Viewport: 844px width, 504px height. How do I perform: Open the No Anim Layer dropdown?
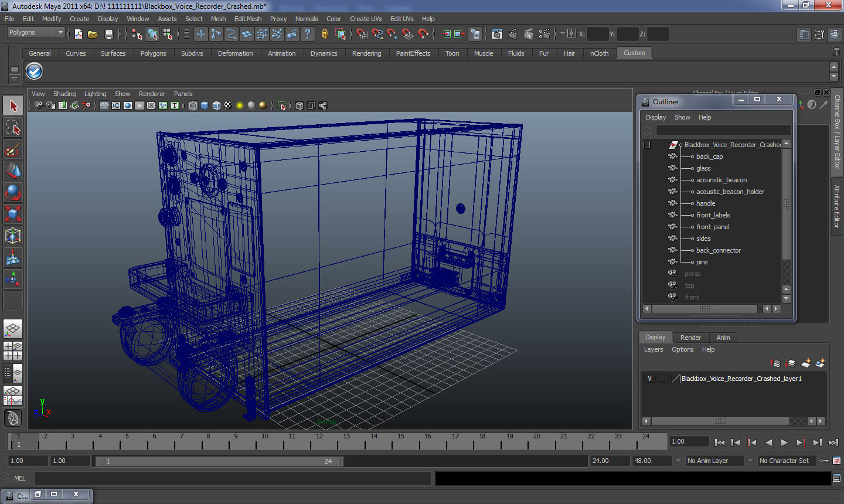pyautogui.click(x=714, y=461)
